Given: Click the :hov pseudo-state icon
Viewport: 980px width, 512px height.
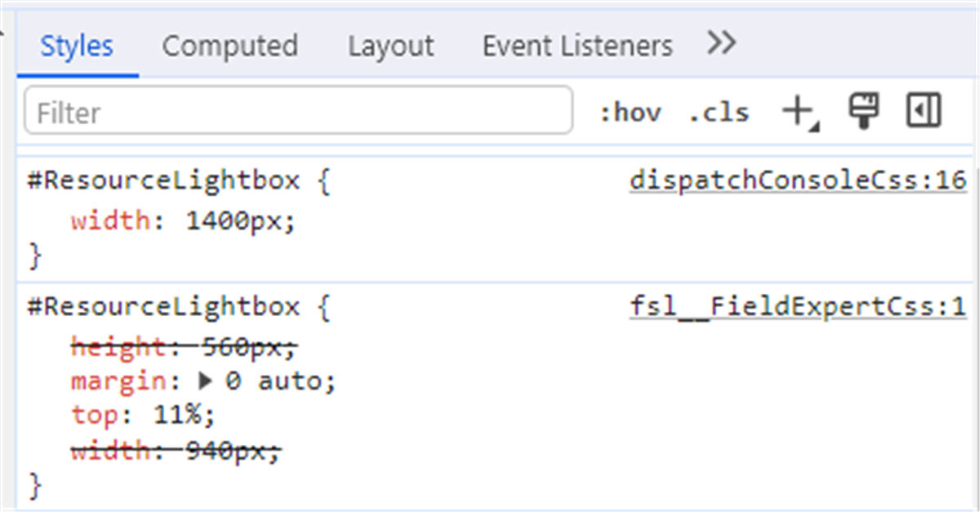Looking at the screenshot, I should (x=630, y=112).
